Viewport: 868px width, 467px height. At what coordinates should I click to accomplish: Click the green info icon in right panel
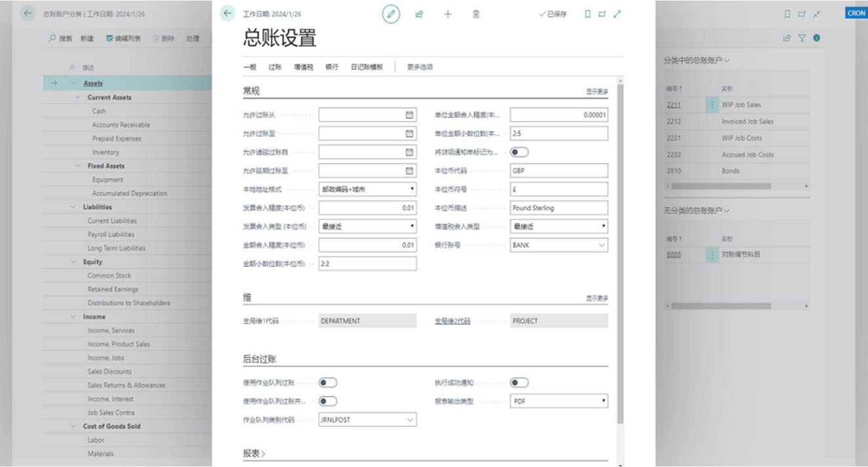816,39
